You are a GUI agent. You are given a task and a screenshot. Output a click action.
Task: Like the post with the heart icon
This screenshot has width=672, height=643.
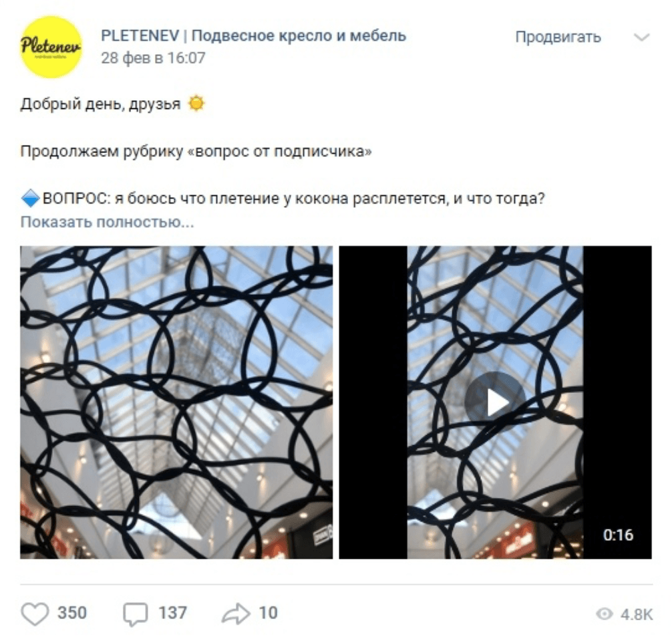click(35, 614)
